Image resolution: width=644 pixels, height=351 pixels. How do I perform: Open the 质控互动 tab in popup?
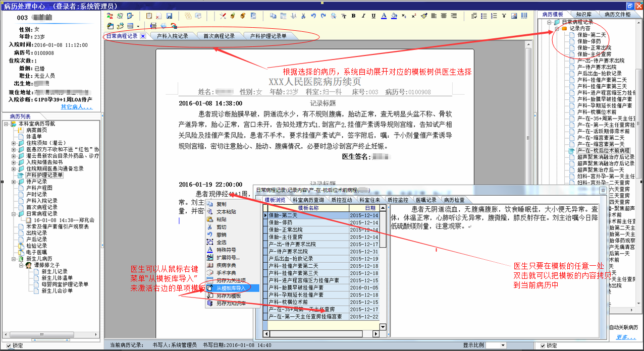(342, 200)
